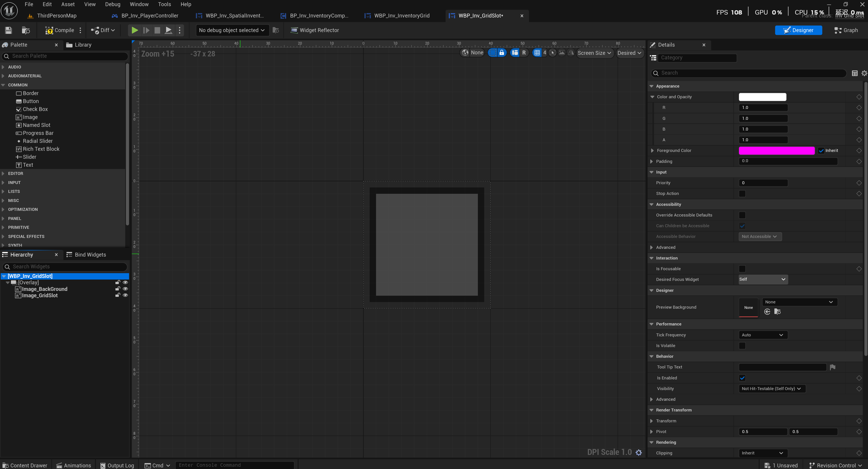Click the Tool Tip Text flag icon
The image size is (868, 469).
click(833, 367)
